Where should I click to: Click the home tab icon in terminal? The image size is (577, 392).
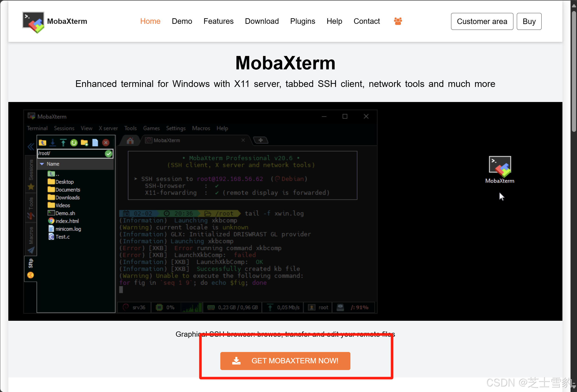click(130, 141)
